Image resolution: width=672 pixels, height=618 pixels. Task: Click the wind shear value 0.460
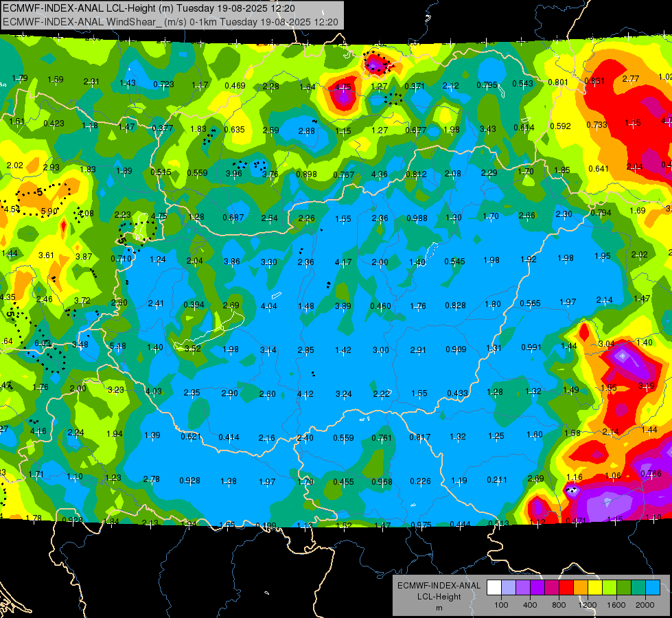coord(380,306)
